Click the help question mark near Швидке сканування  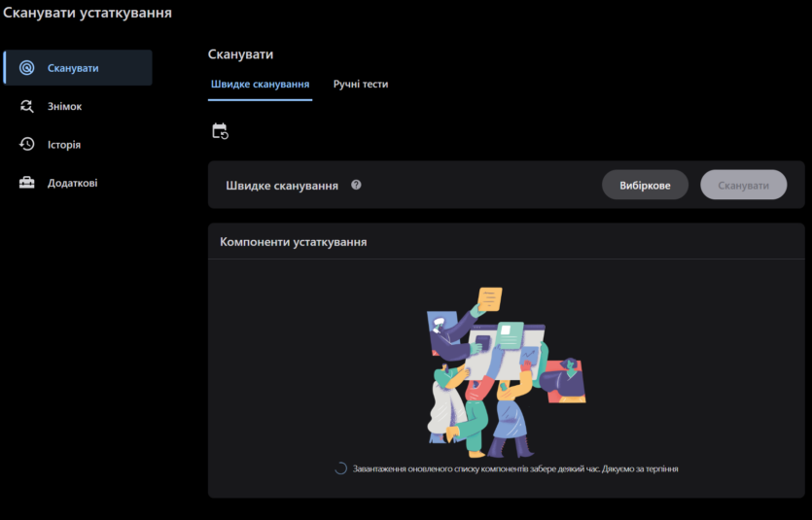tap(356, 185)
